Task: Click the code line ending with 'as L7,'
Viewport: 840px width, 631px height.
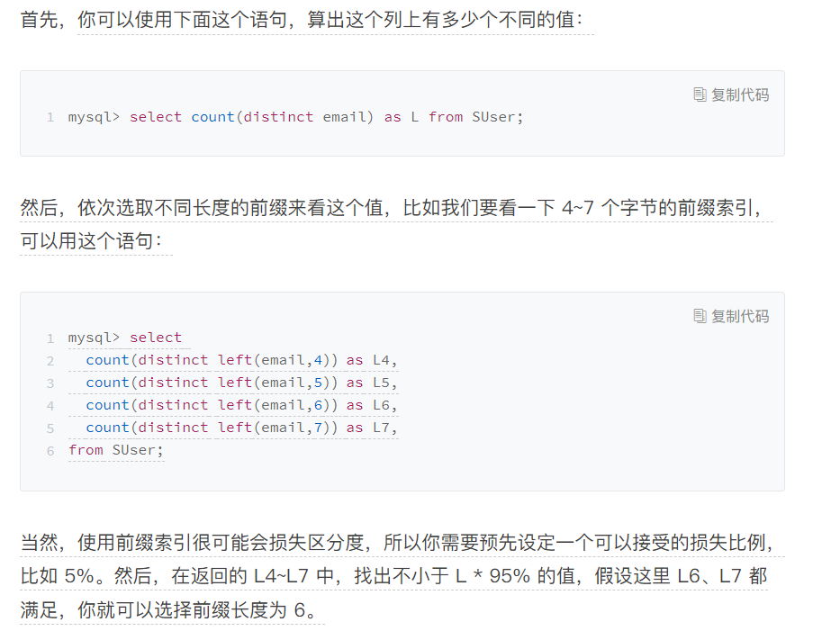Action: pyautogui.click(x=241, y=428)
